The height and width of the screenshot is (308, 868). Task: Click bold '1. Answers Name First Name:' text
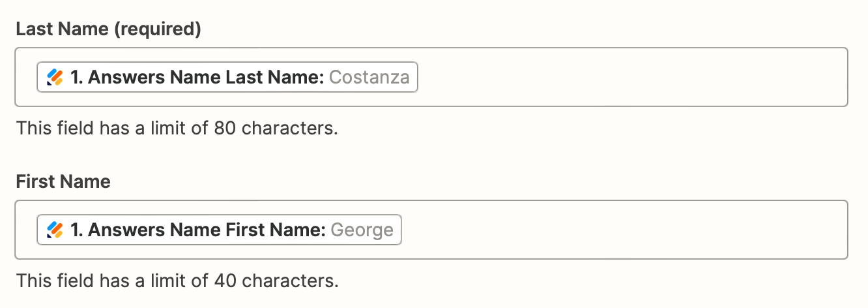[x=197, y=230]
